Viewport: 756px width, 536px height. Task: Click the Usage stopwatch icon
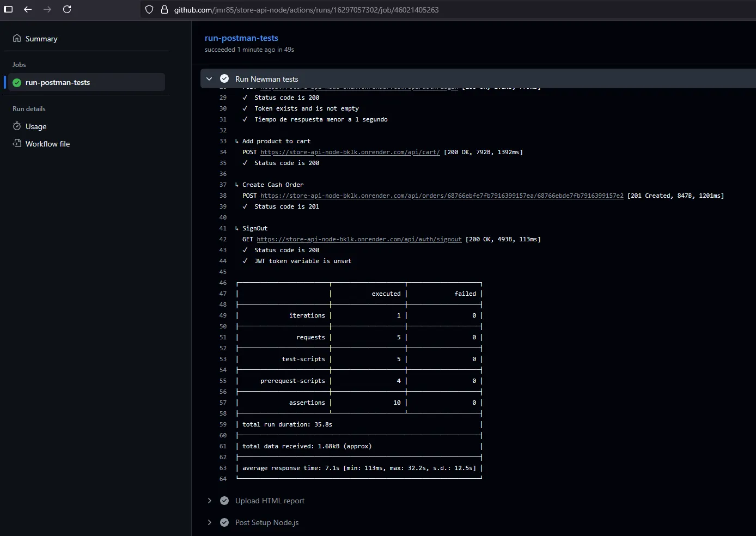[17, 126]
